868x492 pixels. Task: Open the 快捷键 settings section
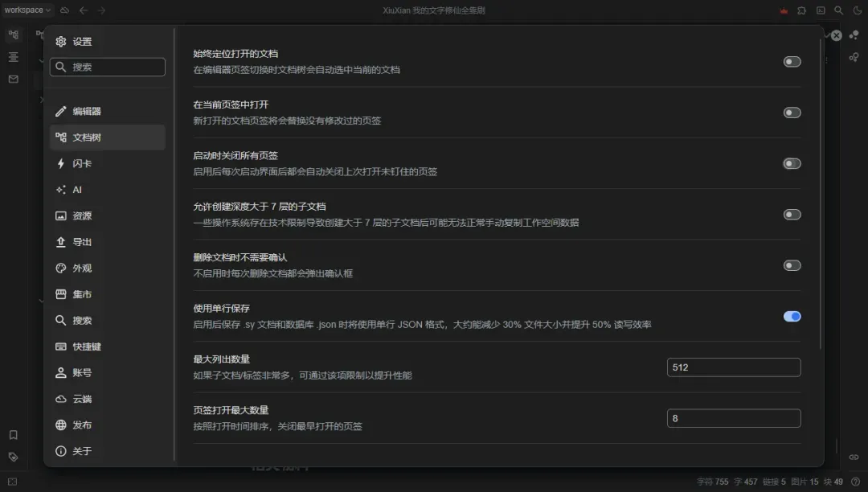click(x=108, y=346)
